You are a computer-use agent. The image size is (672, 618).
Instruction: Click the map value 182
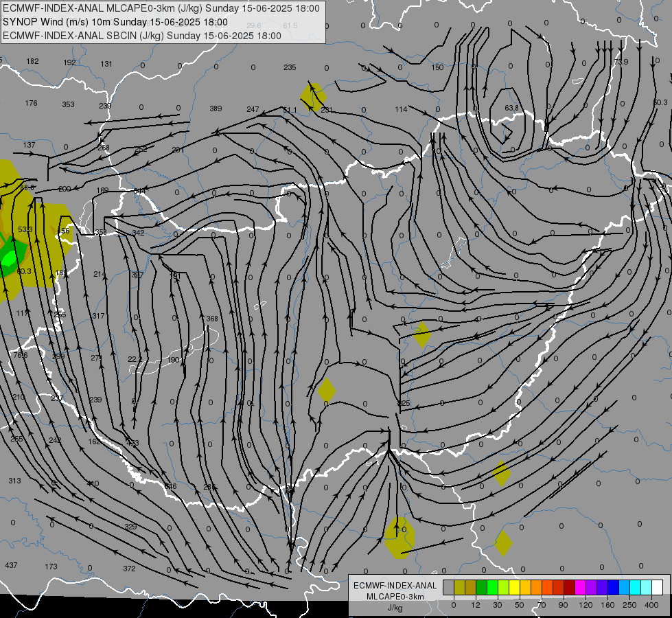(32, 61)
